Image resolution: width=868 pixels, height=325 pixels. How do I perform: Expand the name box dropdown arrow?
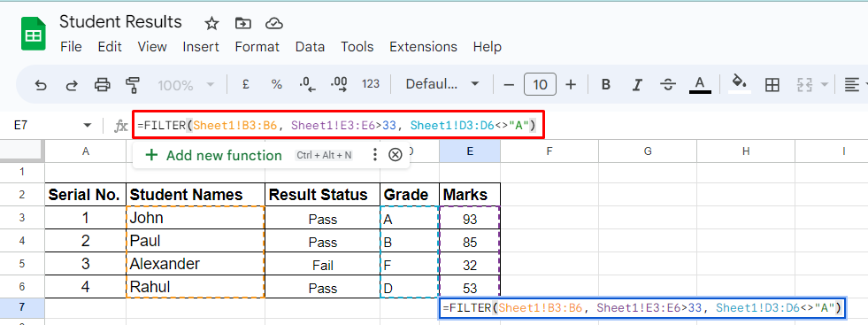click(x=88, y=127)
